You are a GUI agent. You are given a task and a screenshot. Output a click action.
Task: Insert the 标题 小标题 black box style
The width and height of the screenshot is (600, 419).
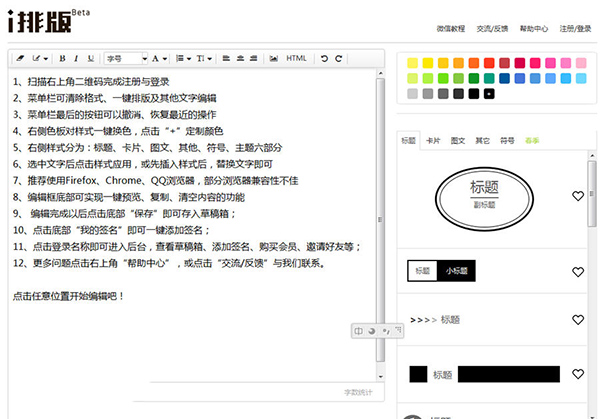pyautogui.click(x=441, y=271)
